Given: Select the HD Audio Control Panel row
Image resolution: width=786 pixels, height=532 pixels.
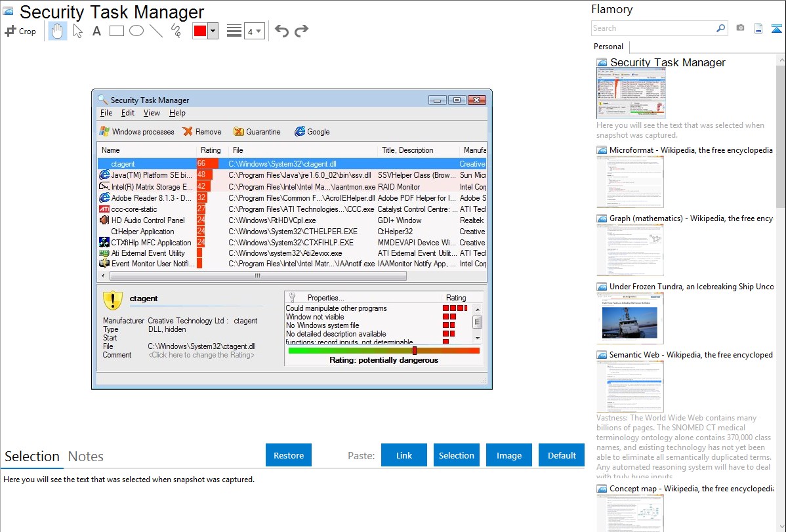Looking at the screenshot, I should coord(292,220).
